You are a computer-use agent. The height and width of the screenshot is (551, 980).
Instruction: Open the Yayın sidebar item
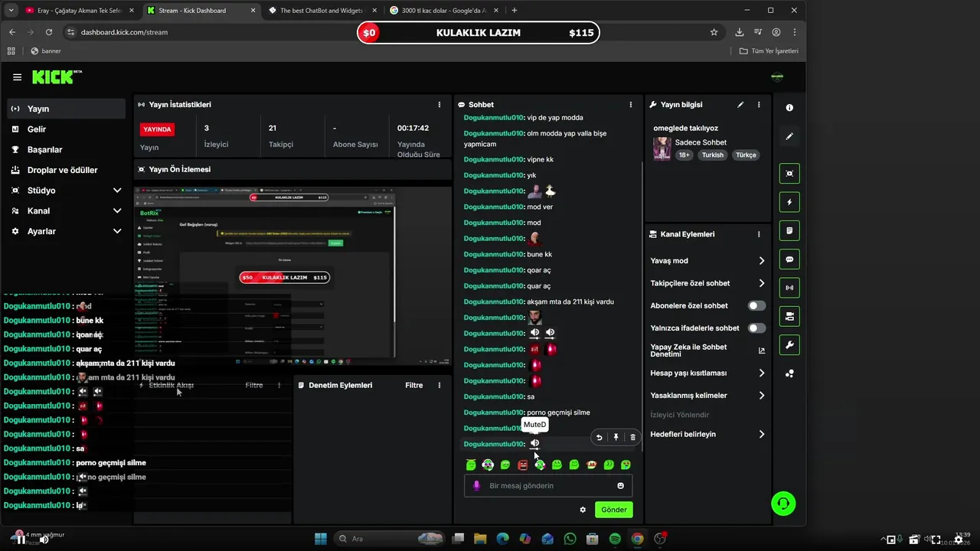click(x=66, y=109)
